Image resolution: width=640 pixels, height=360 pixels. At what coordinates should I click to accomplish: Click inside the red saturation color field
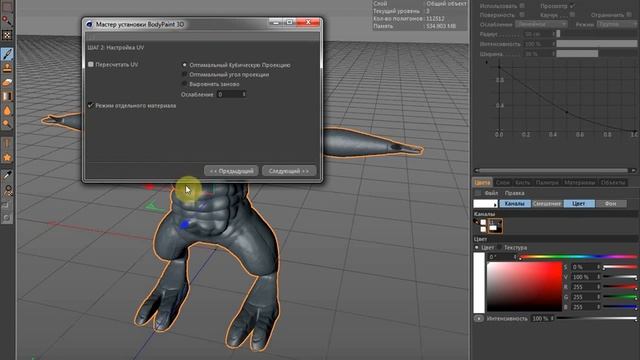524,287
